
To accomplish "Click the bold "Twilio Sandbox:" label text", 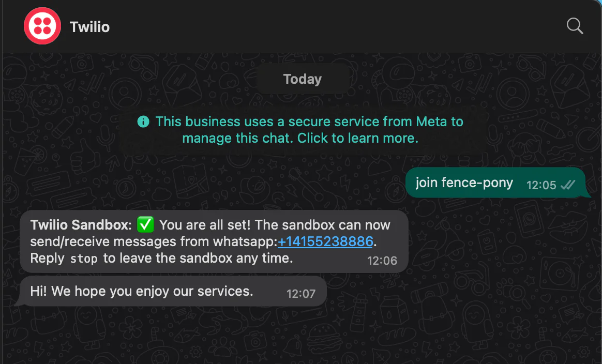I will [x=81, y=224].
